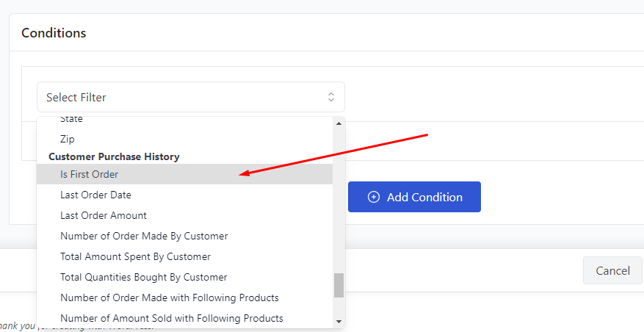Viewport: 644px width, 332px height.
Task: Choose the Zip filter option
Action: (184, 139)
